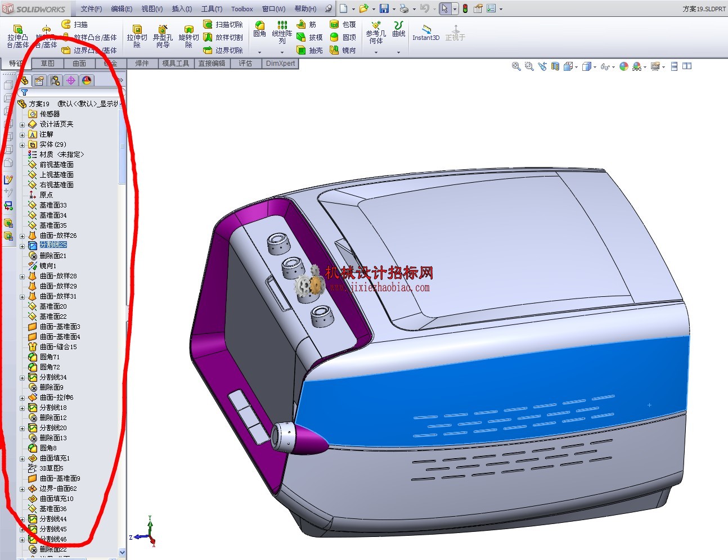728x560 pixels.
Task: Click the Extruded Boss/Base (拉伸凸台/基体) icon
Action: (17, 29)
